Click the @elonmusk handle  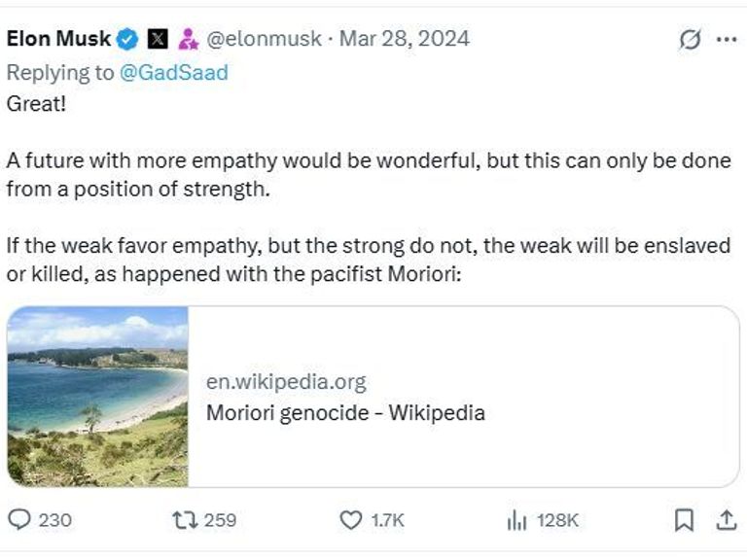[265, 39]
